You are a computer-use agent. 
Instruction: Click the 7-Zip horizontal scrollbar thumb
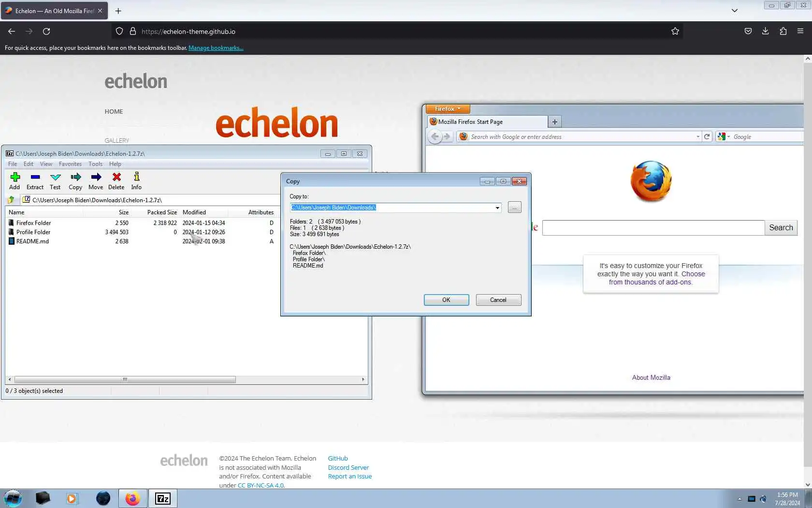[125, 380]
